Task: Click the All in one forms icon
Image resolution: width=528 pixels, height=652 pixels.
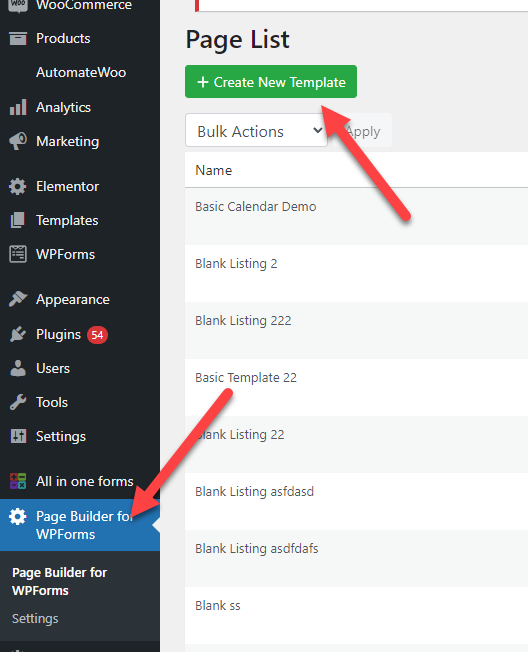Action: (18, 481)
